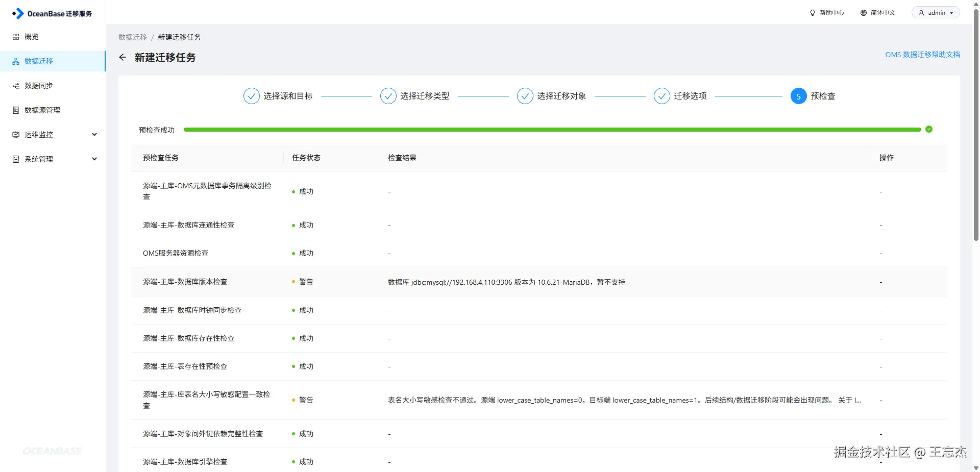Click the OceanBase logo icon

point(18,13)
